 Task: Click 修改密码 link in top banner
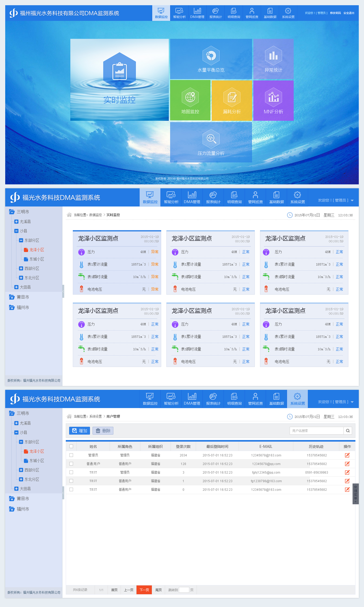[x=335, y=13]
